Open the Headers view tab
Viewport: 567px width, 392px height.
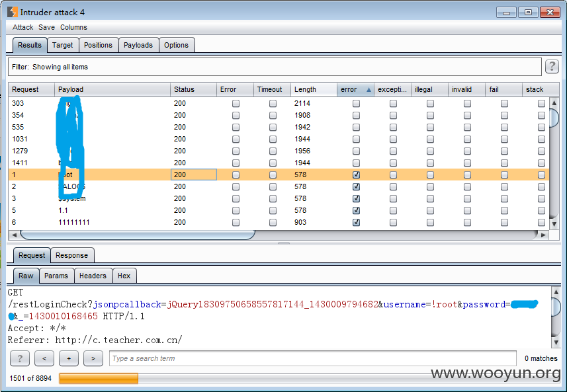coord(93,276)
